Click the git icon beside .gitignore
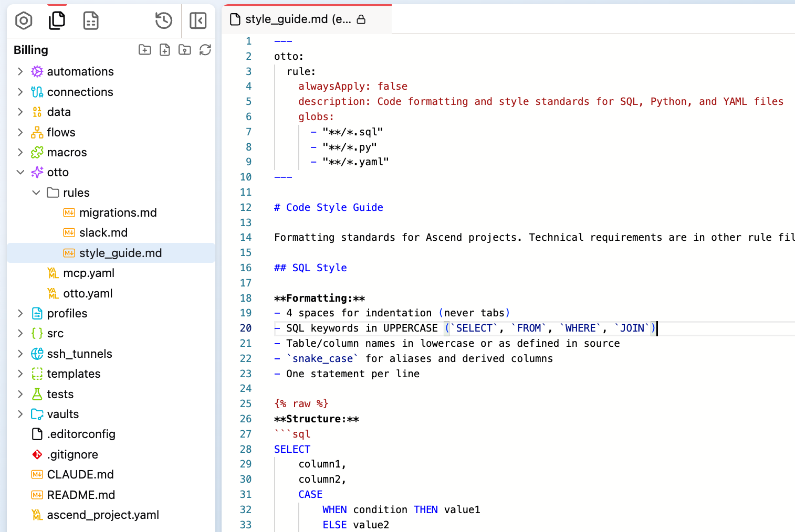The image size is (795, 532). 37,454
